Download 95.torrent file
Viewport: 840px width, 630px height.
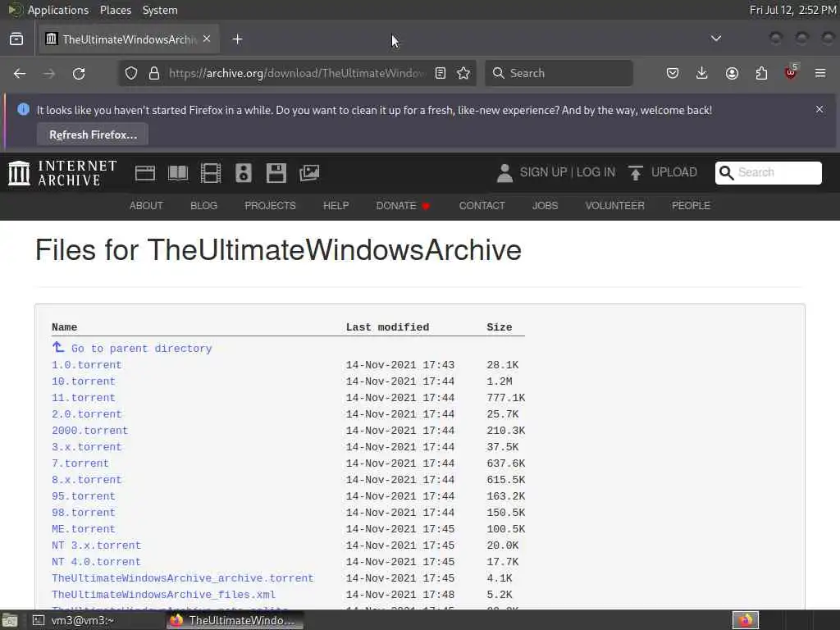[x=84, y=496]
